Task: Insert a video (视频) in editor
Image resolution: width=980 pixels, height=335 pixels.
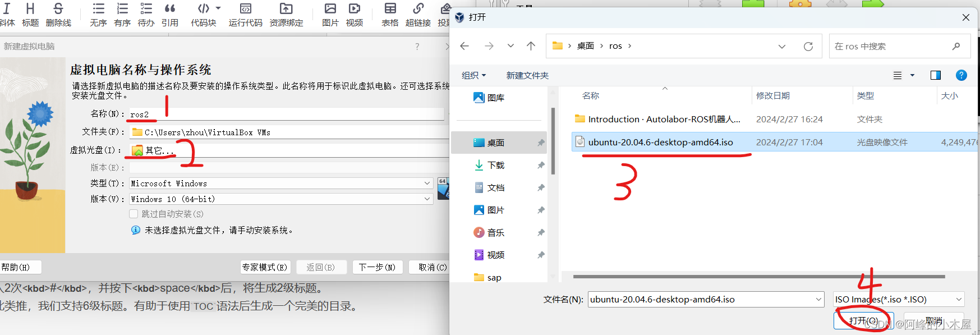Action: click(355, 15)
